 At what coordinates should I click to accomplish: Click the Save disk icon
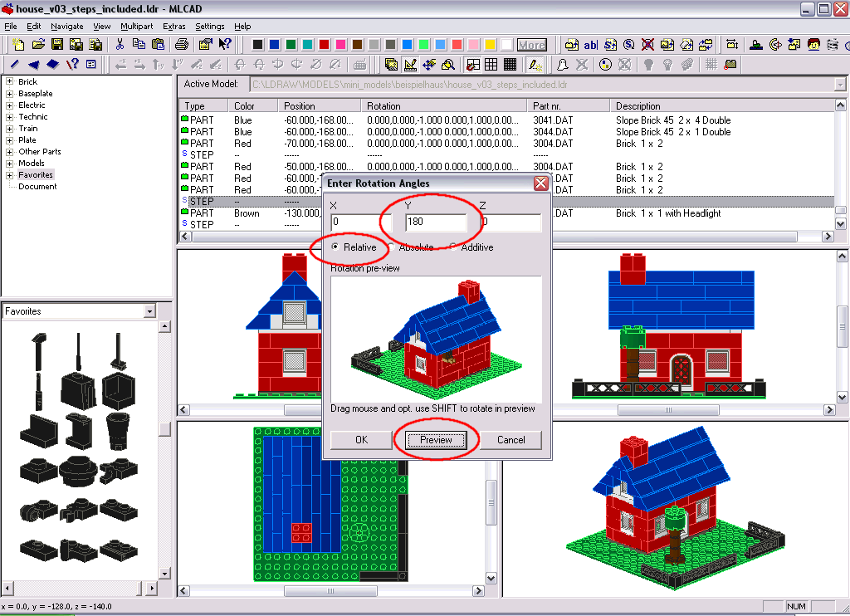pos(57,45)
